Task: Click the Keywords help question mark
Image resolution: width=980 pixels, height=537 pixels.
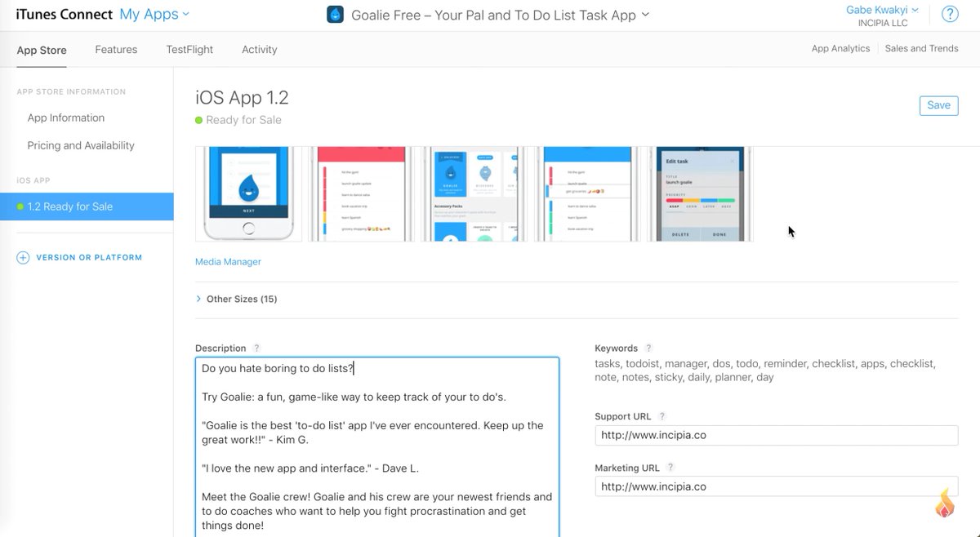Action: tap(648, 348)
